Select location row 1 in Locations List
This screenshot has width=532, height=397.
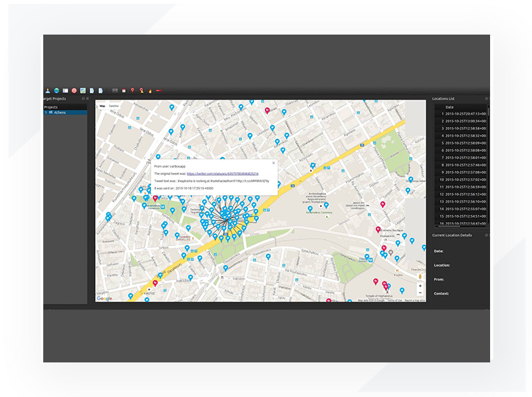(464, 114)
